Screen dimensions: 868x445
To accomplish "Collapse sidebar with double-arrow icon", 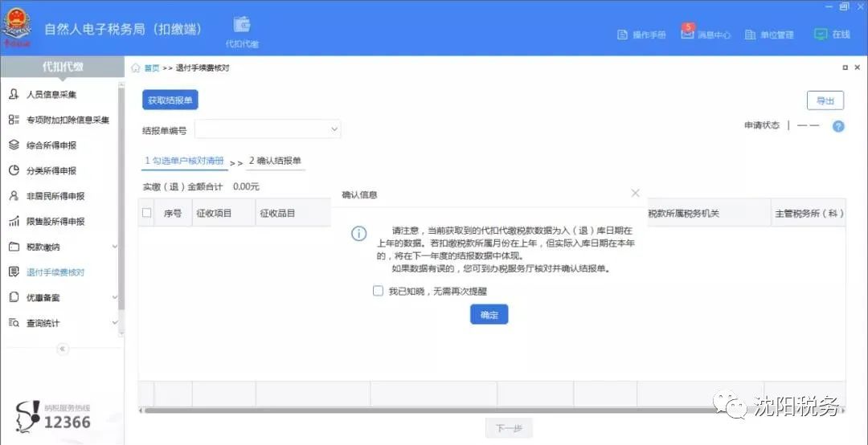I will [62, 349].
